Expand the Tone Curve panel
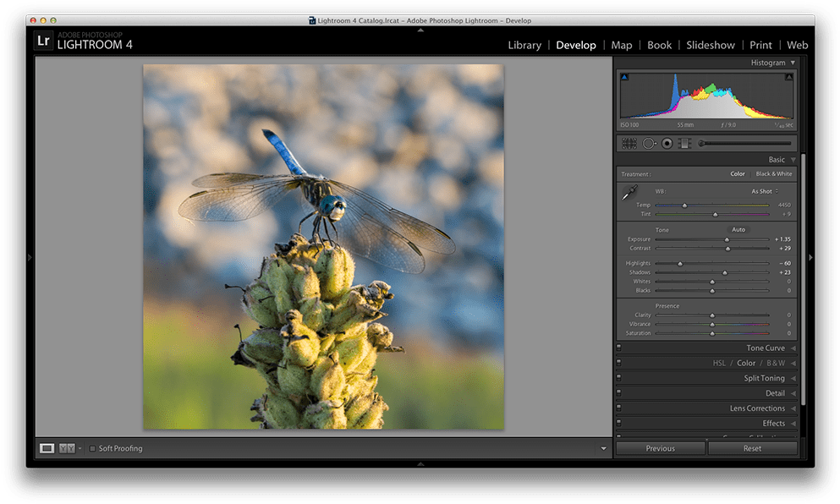 766,348
